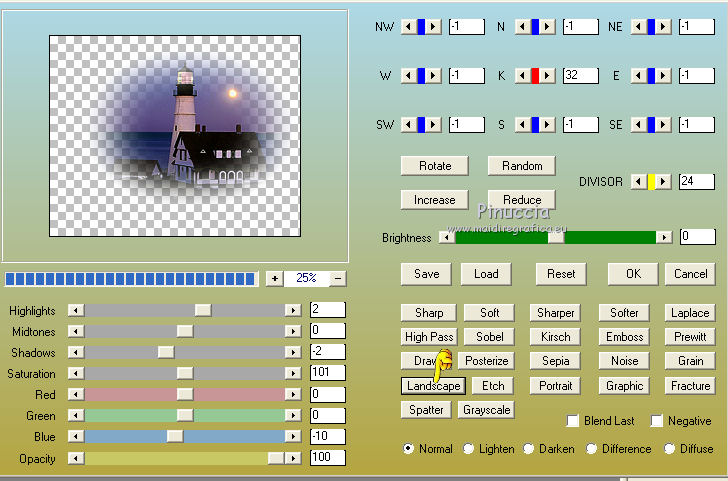This screenshot has height=481, width=728.
Task: Cancel the filter dialog
Action: click(690, 274)
